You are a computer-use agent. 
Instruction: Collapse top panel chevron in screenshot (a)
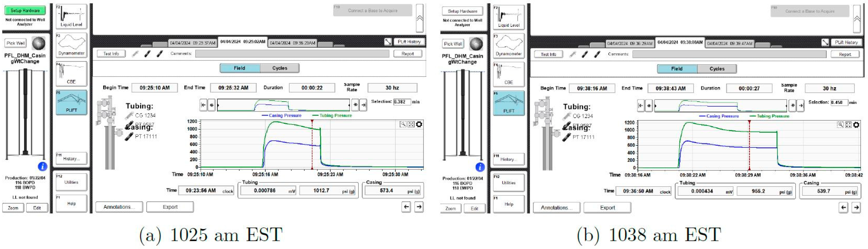tap(420, 18)
